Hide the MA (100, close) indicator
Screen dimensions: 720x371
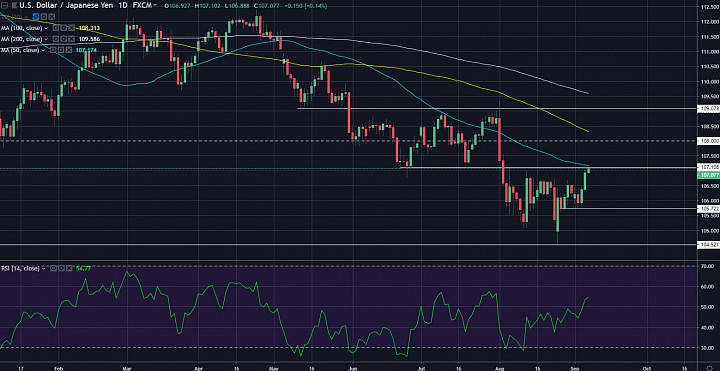click(x=56, y=28)
